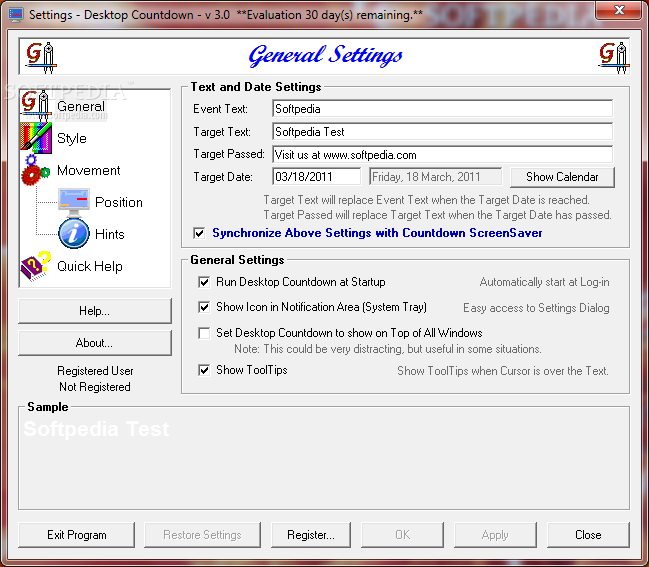Viewport: 649px width, 567px height.
Task: Click the Automatically start at Log-in hint
Action: (x=544, y=282)
